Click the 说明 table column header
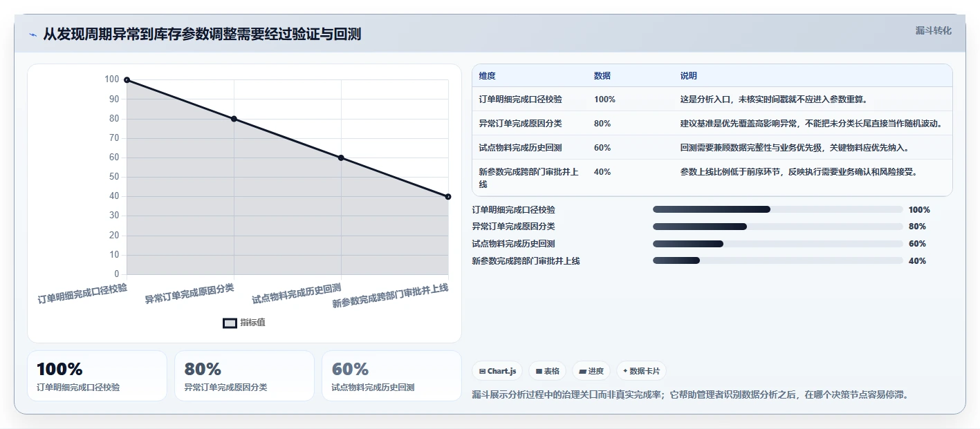 [x=689, y=76]
